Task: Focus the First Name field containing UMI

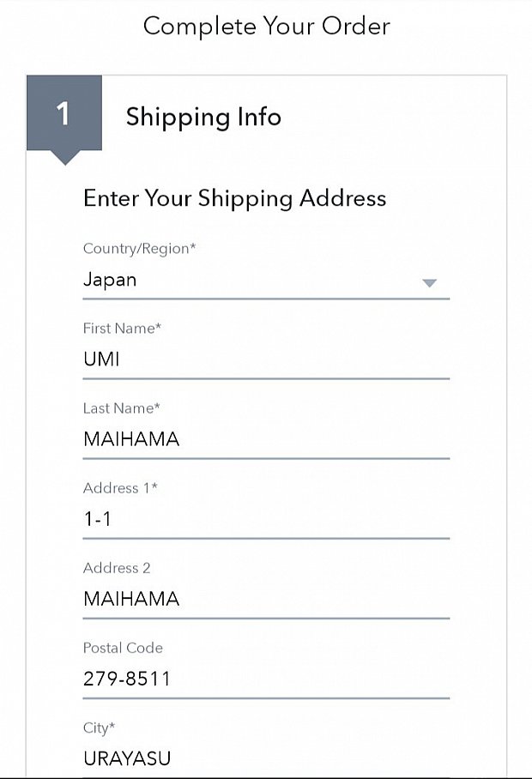Action: click(x=266, y=359)
